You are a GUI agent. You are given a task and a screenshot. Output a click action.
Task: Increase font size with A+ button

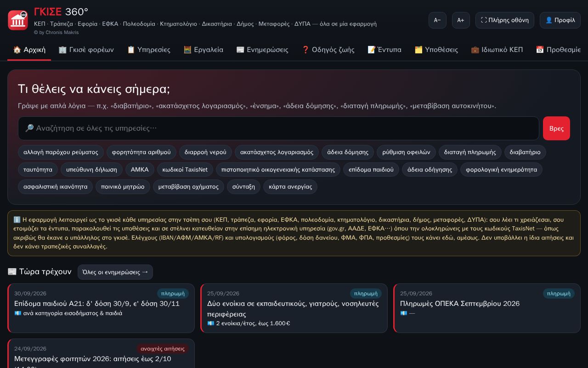click(x=461, y=20)
